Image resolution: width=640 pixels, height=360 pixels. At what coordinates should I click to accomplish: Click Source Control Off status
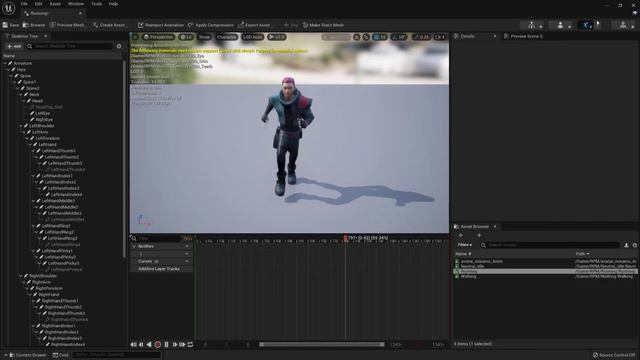[614, 355]
